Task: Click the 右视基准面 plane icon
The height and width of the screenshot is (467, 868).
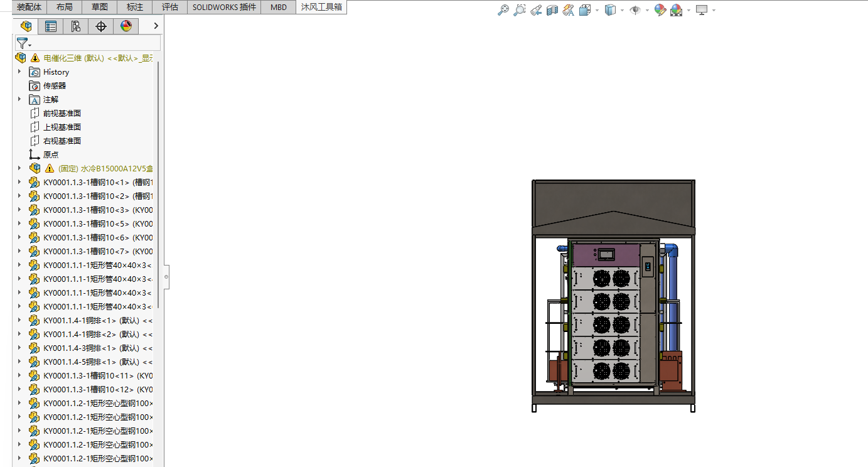Action: click(x=35, y=141)
